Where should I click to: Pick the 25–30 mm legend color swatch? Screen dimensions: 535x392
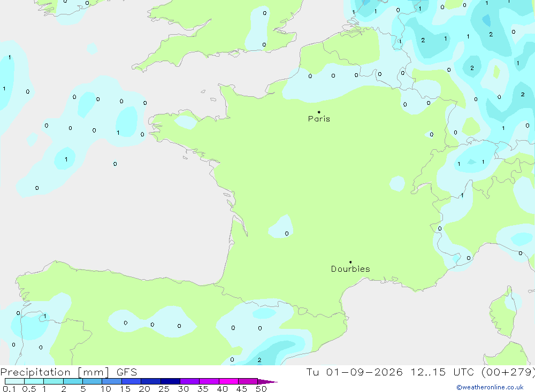(170, 381)
